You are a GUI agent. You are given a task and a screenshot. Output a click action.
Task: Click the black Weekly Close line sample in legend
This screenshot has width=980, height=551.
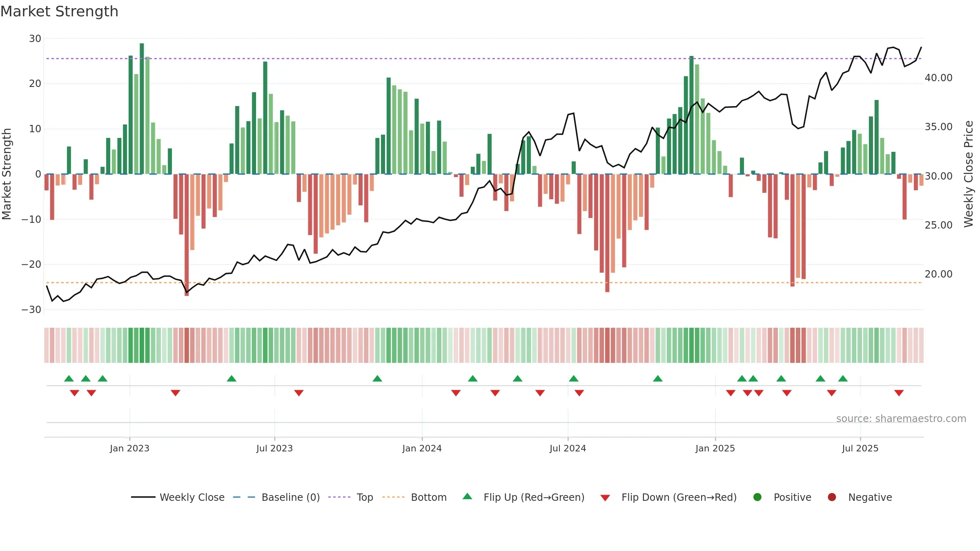(x=143, y=497)
